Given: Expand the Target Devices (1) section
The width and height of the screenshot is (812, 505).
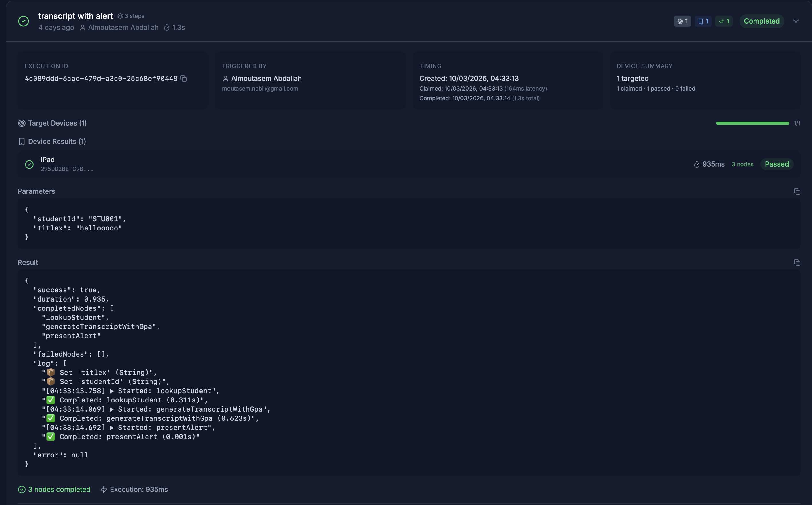Looking at the screenshot, I should 57,123.
